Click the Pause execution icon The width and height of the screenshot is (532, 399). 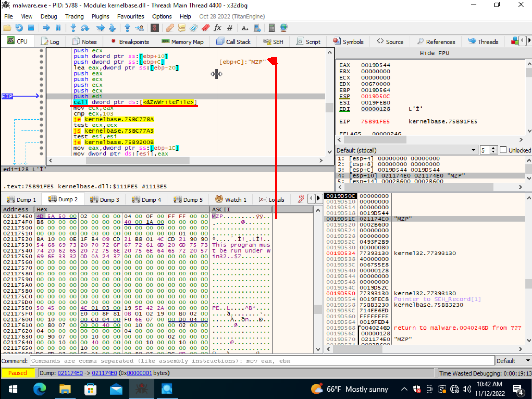(58, 28)
